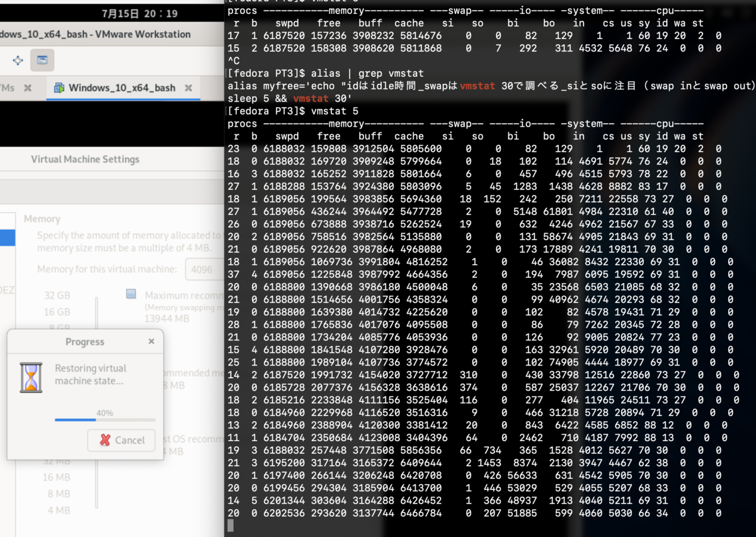Screen dimensions: 756x537
Task: Click the "sleep 5 && vmstat 30'" terminal line
Action: [289, 98]
